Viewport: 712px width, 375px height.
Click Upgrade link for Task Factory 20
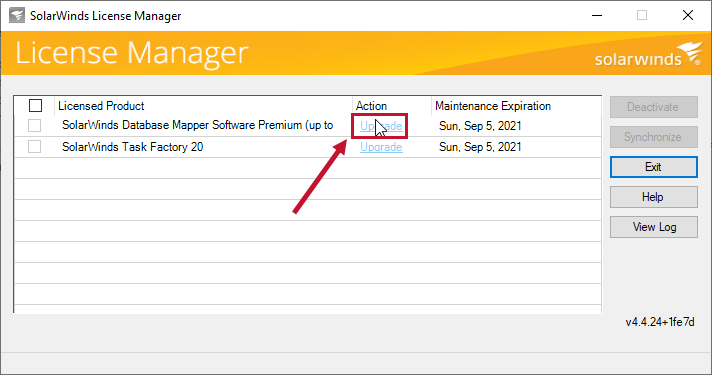pyautogui.click(x=381, y=147)
